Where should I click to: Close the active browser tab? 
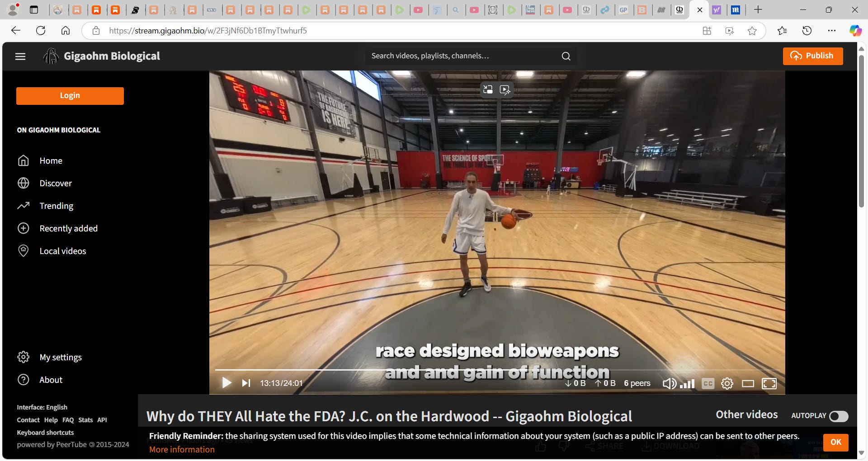(700, 10)
